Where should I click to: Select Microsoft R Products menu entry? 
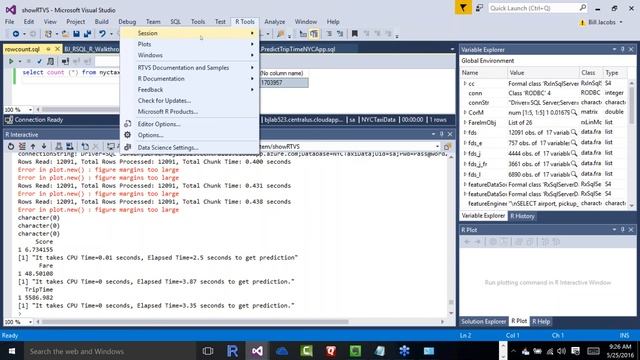pos(189,111)
